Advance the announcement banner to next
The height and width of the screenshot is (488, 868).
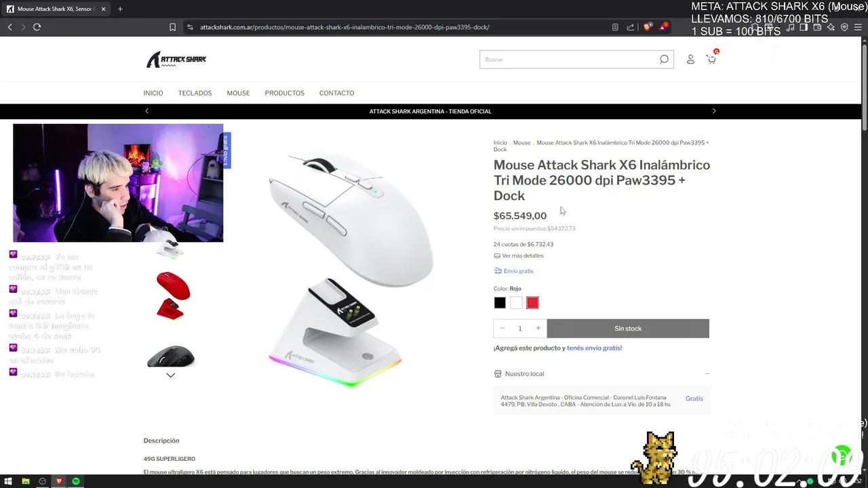[x=713, y=111]
